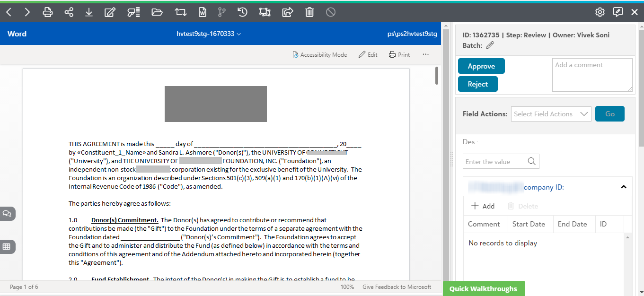The image size is (644, 296).
Task: Close the viewer with the X icon
Action: pos(635,12)
